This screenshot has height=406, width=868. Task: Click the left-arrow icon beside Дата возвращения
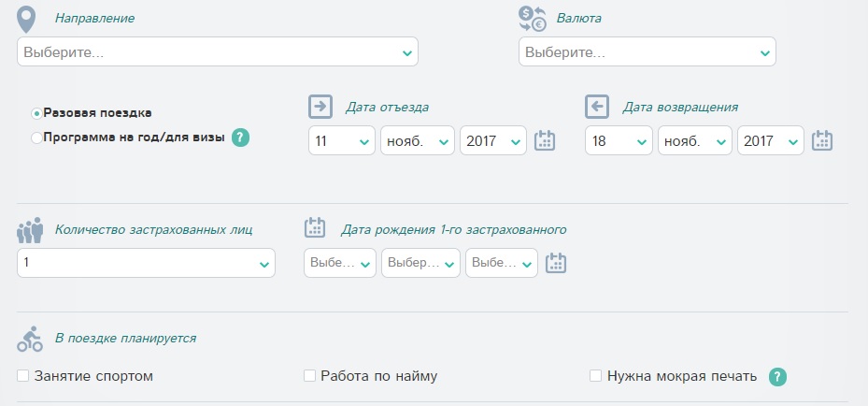point(597,107)
